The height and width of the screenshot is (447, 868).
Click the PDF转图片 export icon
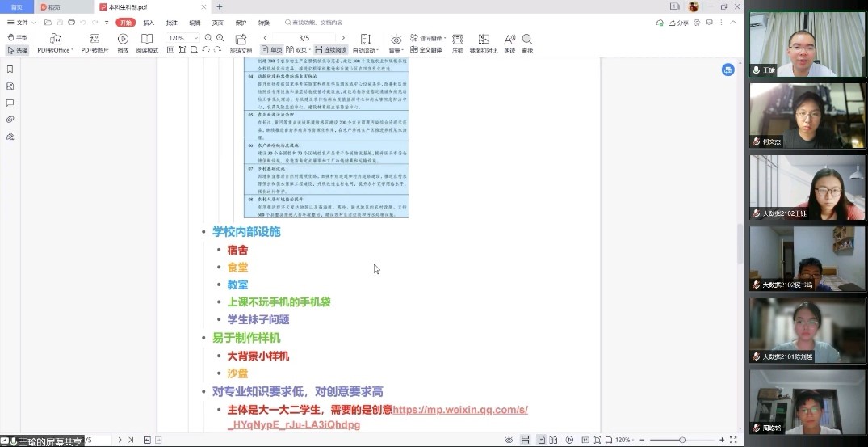pyautogui.click(x=94, y=43)
